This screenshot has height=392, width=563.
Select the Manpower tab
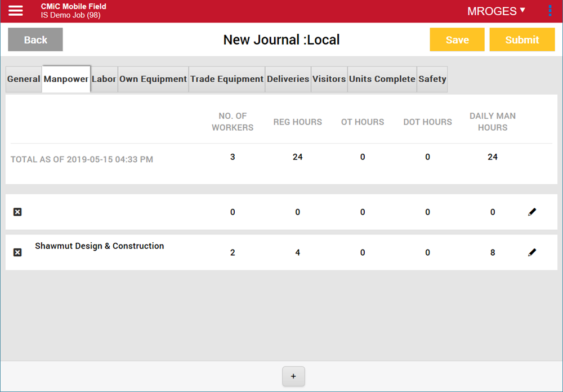coord(66,79)
